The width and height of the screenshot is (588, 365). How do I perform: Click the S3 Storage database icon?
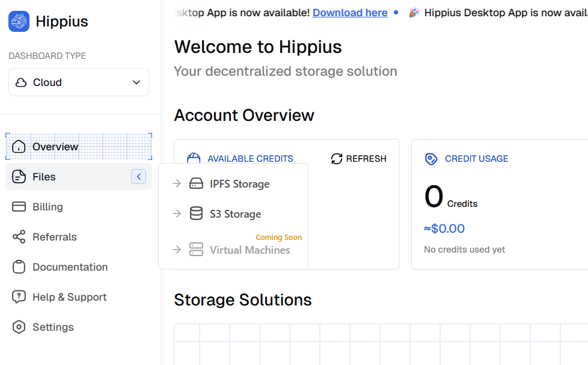[196, 214]
